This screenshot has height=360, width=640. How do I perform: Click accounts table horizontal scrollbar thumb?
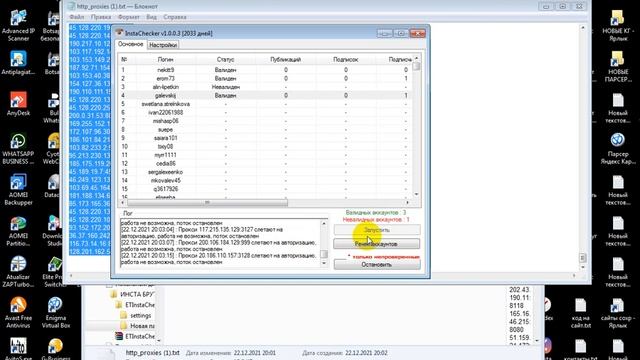(x=207, y=202)
